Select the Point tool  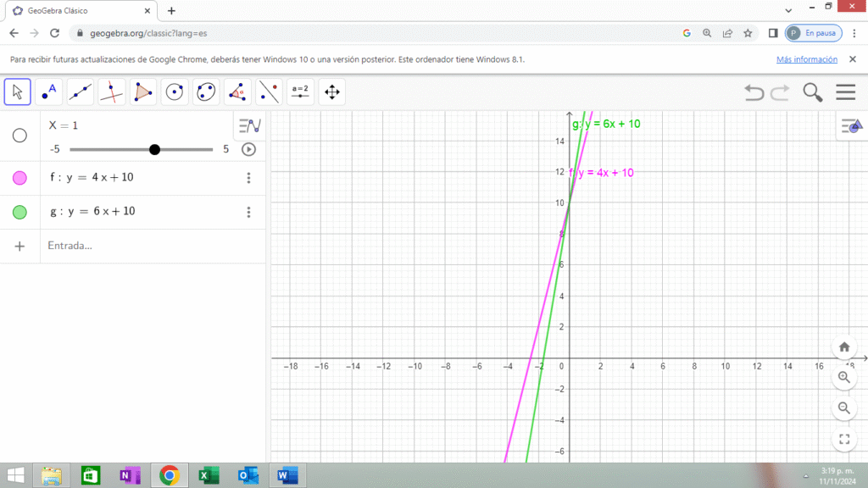tap(49, 91)
